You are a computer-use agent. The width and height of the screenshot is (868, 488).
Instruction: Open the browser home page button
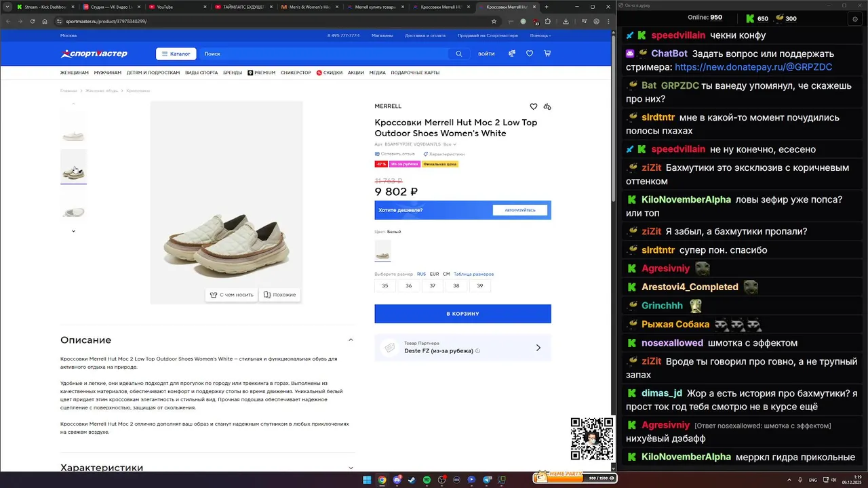[45, 21]
